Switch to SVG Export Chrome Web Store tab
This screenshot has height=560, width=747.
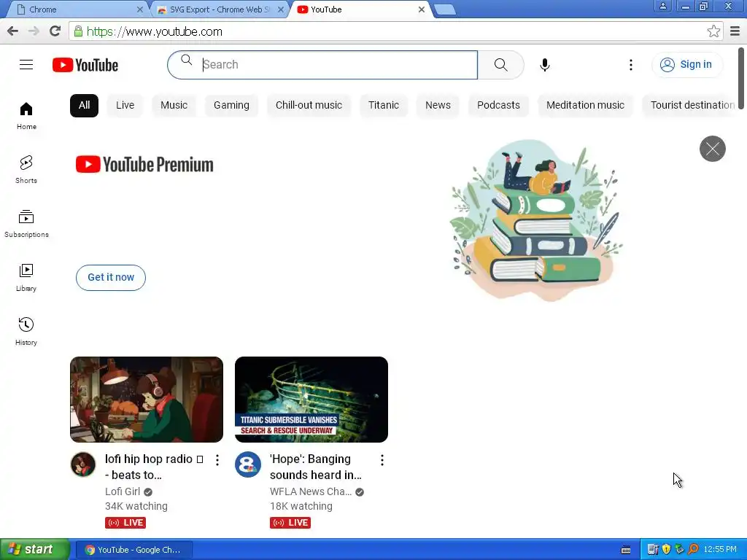point(219,9)
